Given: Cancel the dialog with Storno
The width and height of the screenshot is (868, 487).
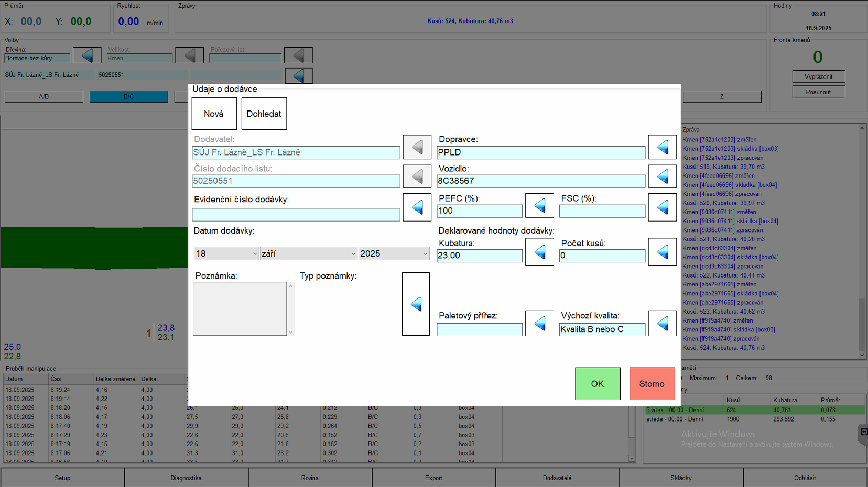Looking at the screenshot, I should pos(652,384).
